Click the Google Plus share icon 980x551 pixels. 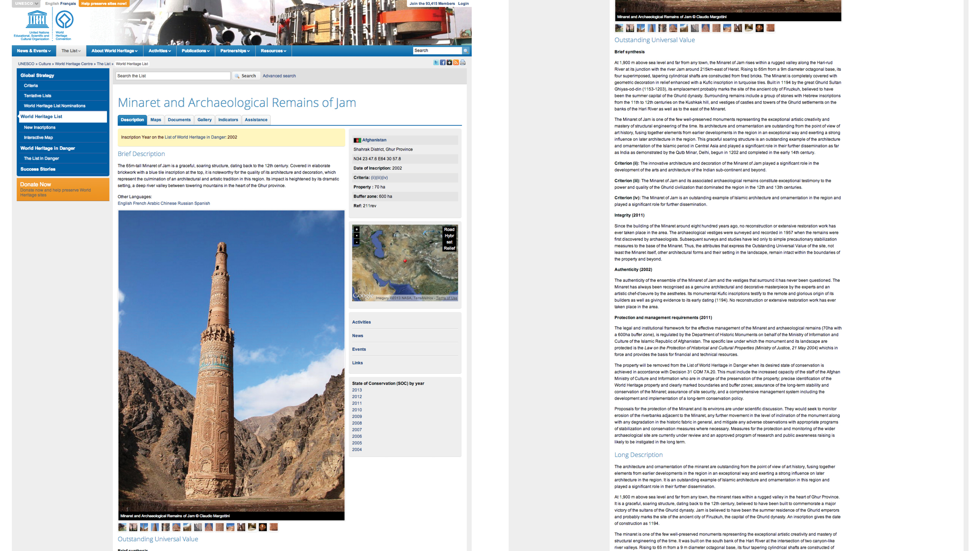tap(449, 63)
